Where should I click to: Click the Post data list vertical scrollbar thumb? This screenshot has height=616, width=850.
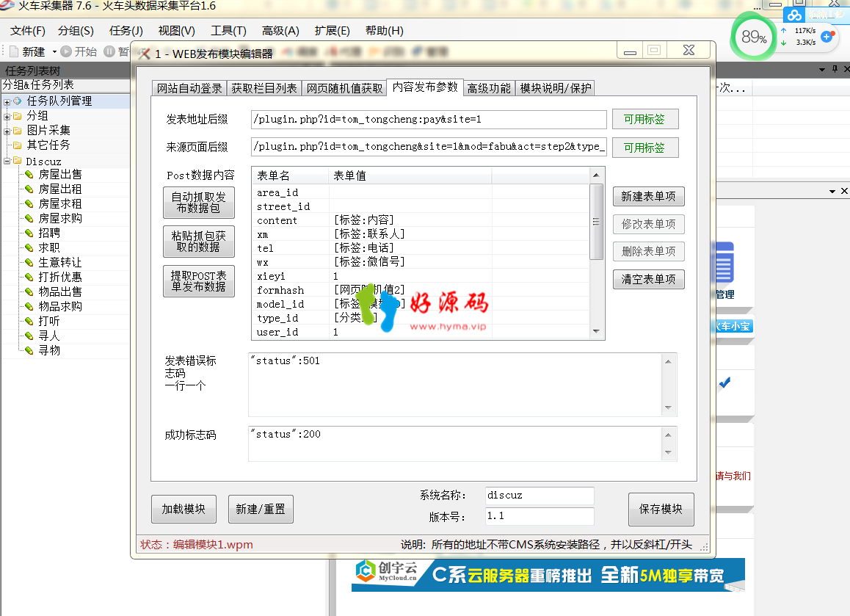click(596, 222)
